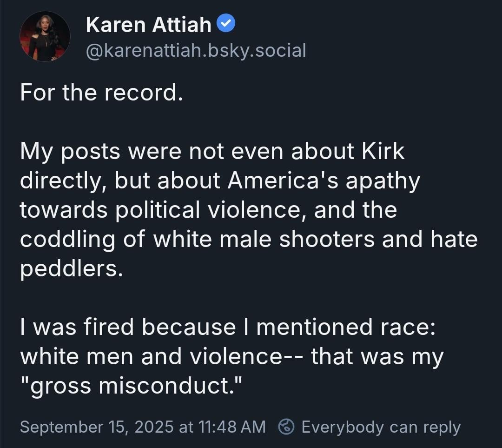Click the reply-settings icon before "Everybody can reply"

(x=286, y=427)
